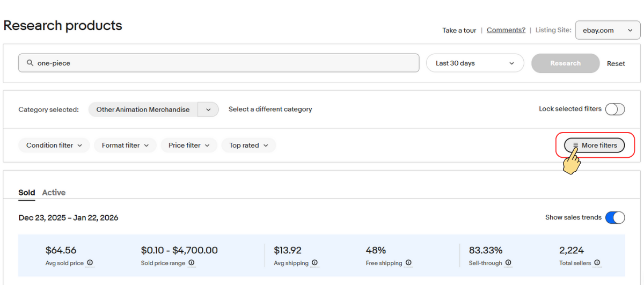
Task: Click the $64.56 average sold price value
Action: 61,250
